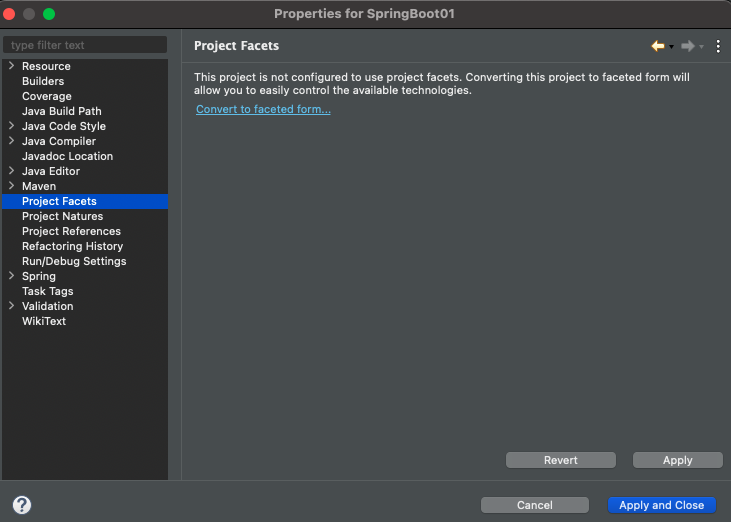Viewport: 731px width, 522px height.
Task: Open Task Tags page
Action: [48, 291]
